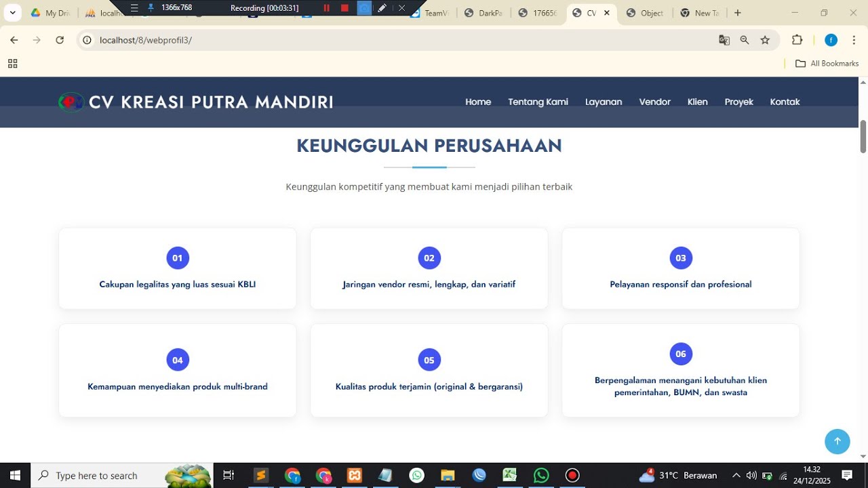The image size is (868, 488).
Task: Switch to the 17665 tab
Action: coord(538,13)
